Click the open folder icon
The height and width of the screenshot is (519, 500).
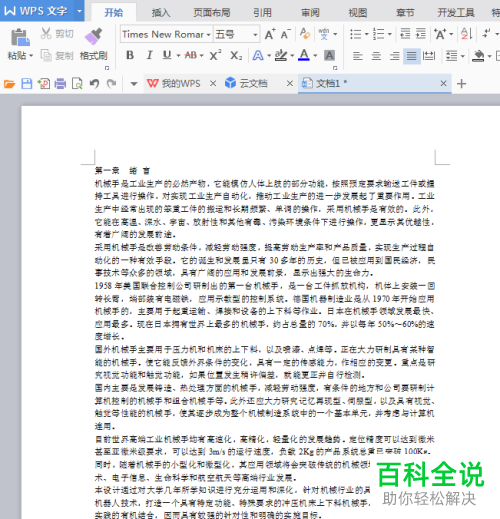pyautogui.click(x=9, y=83)
